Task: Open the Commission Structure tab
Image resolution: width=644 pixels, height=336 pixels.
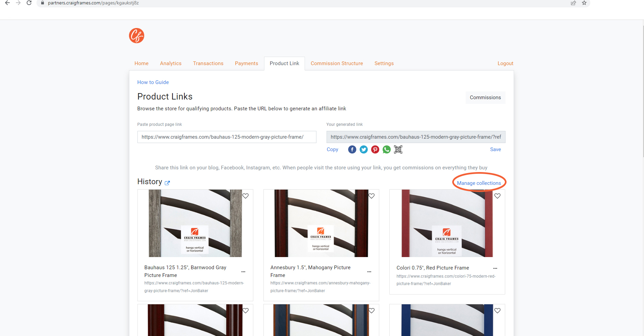Action: 337,63
